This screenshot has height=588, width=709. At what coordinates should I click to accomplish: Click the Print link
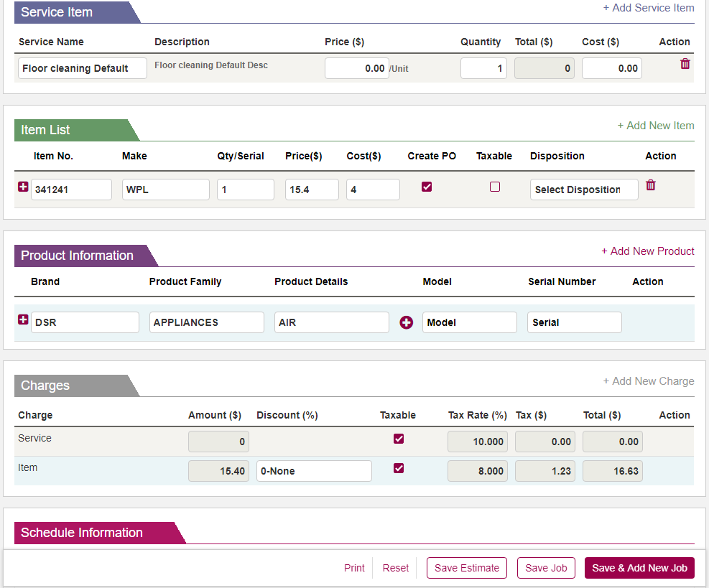(354, 568)
